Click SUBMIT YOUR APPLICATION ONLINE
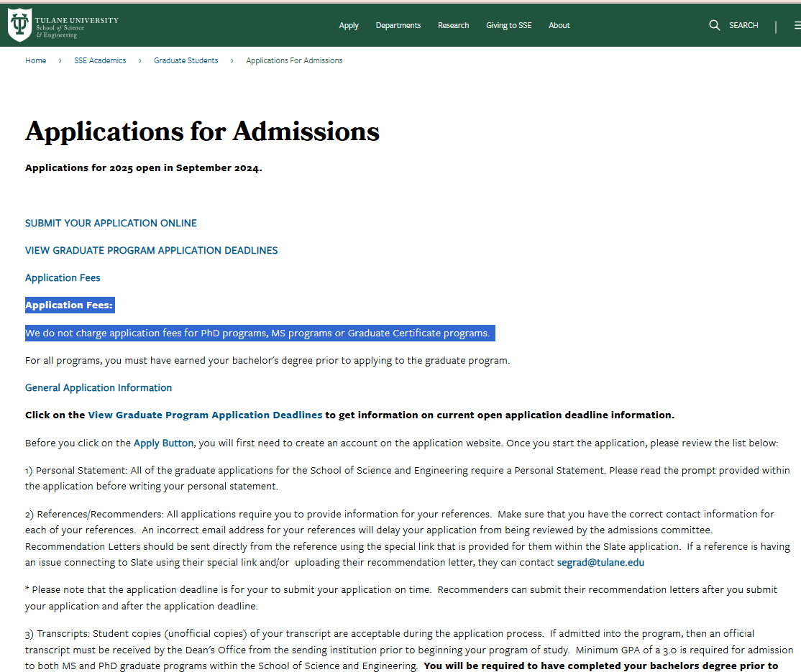801x672 pixels. coord(111,223)
